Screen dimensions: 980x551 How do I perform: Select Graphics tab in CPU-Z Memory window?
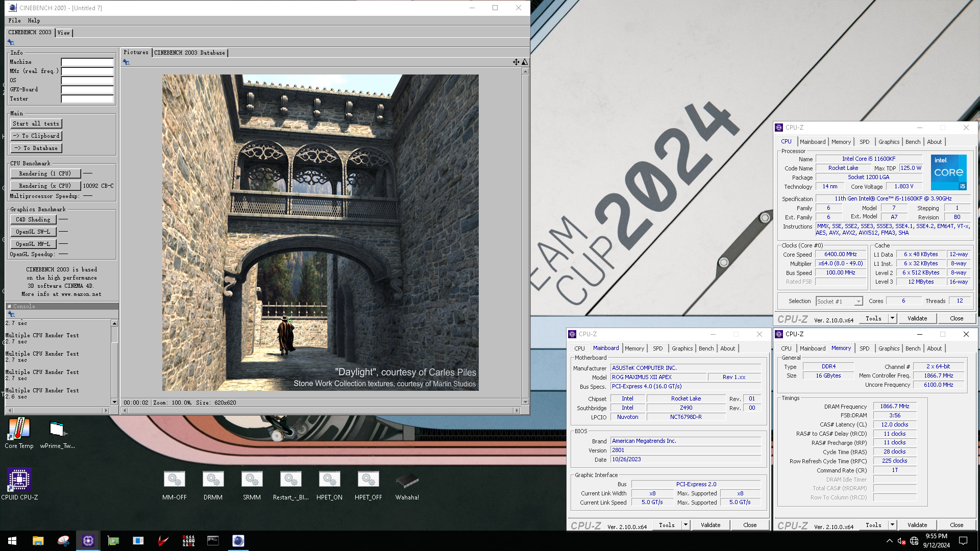pos(889,348)
